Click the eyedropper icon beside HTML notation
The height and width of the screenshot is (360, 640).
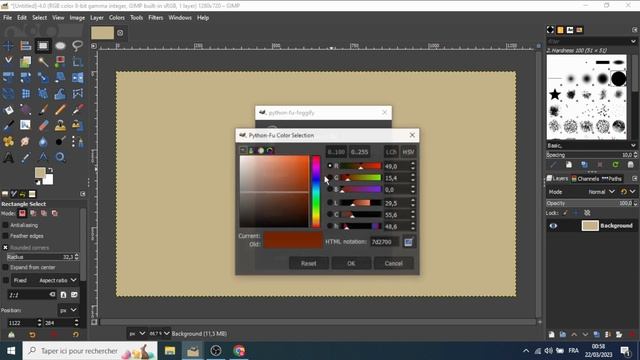coord(408,242)
